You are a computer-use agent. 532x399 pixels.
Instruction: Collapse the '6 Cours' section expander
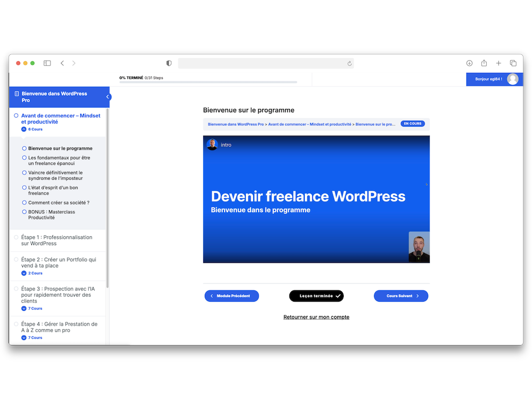point(24,129)
